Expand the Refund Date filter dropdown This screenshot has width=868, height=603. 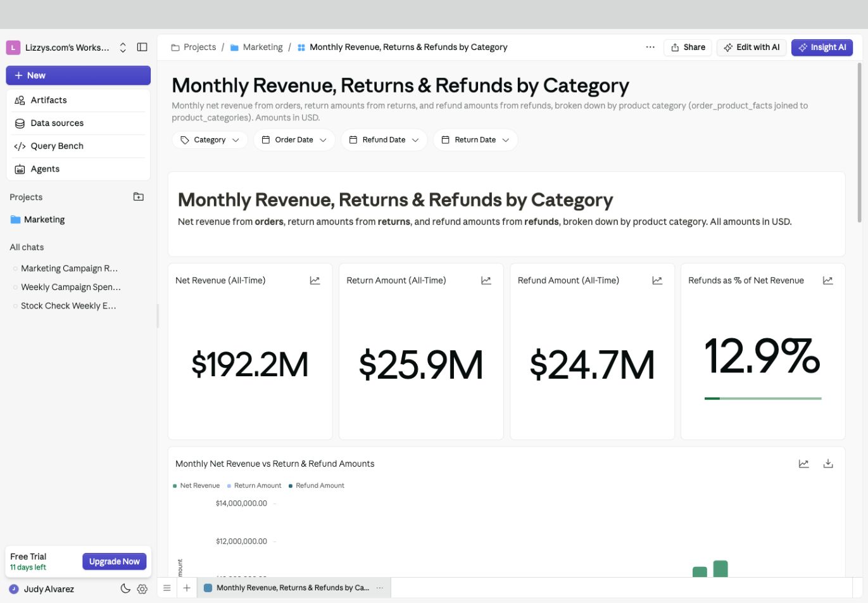click(384, 140)
